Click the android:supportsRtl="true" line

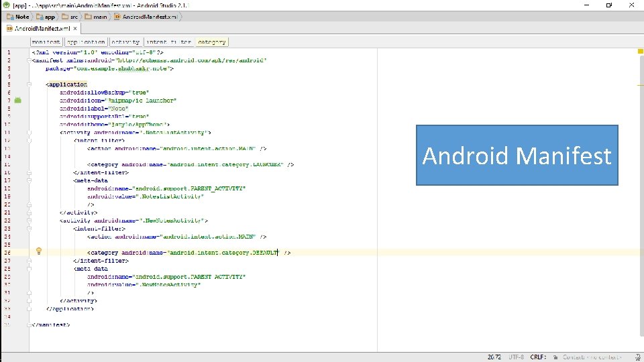tap(105, 117)
